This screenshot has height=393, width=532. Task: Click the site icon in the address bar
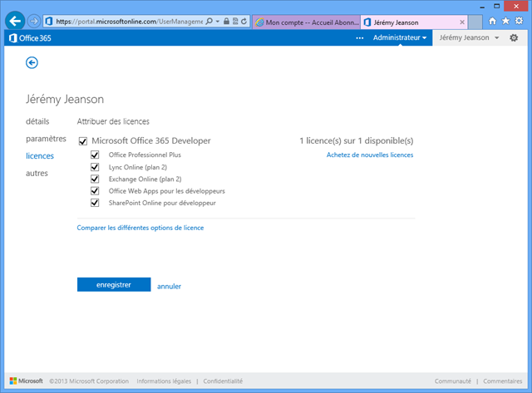tap(49, 22)
